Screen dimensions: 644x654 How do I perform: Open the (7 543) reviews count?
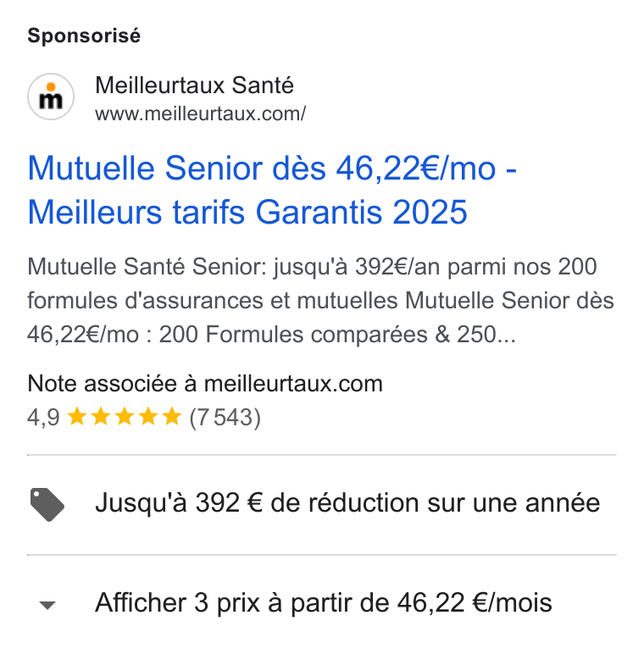225,418
